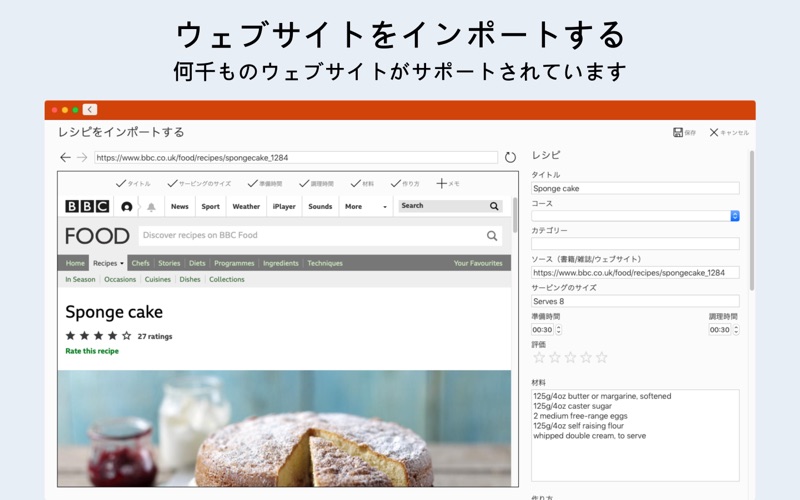Click the 27 ratings text

[155, 336]
